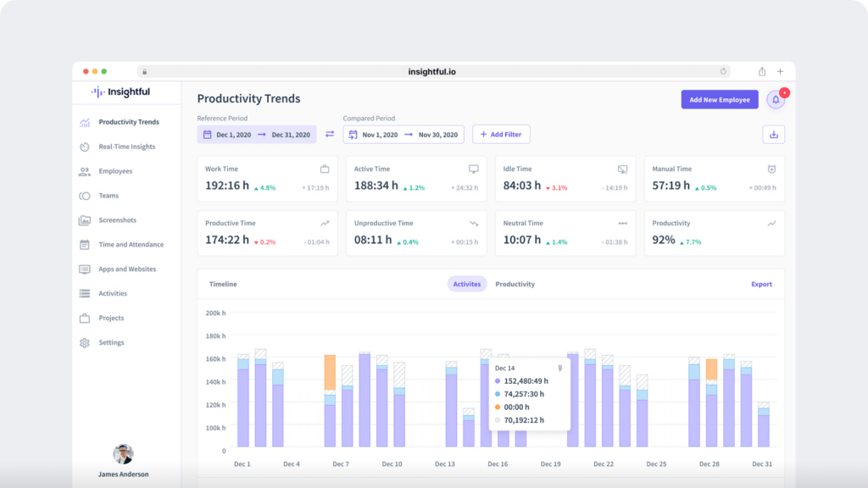
Task: Click the Unproductive Time downtrend icon
Action: tap(473, 224)
